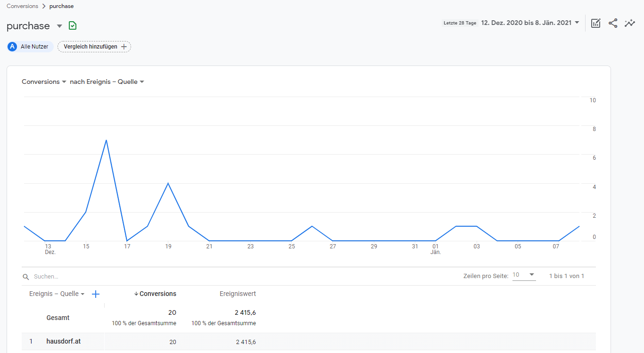This screenshot has height=353, width=644.
Task: Click the sort arrow beside Conversions column
Action: pyautogui.click(x=136, y=294)
